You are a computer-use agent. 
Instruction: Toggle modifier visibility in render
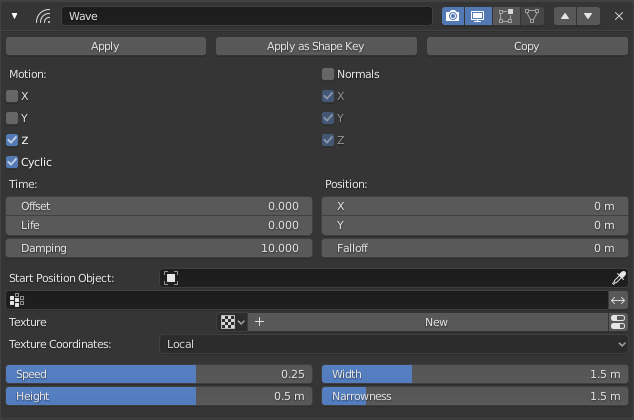[x=453, y=16]
